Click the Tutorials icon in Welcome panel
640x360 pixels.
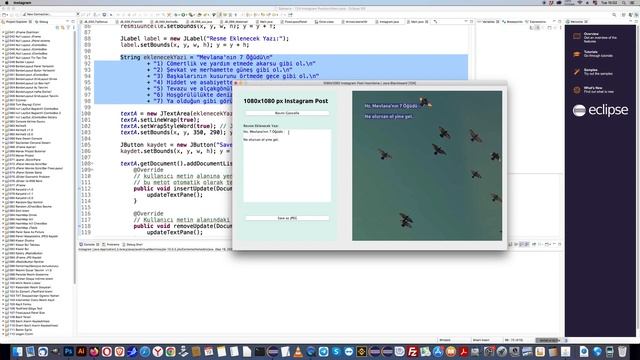click(x=577, y=54)
